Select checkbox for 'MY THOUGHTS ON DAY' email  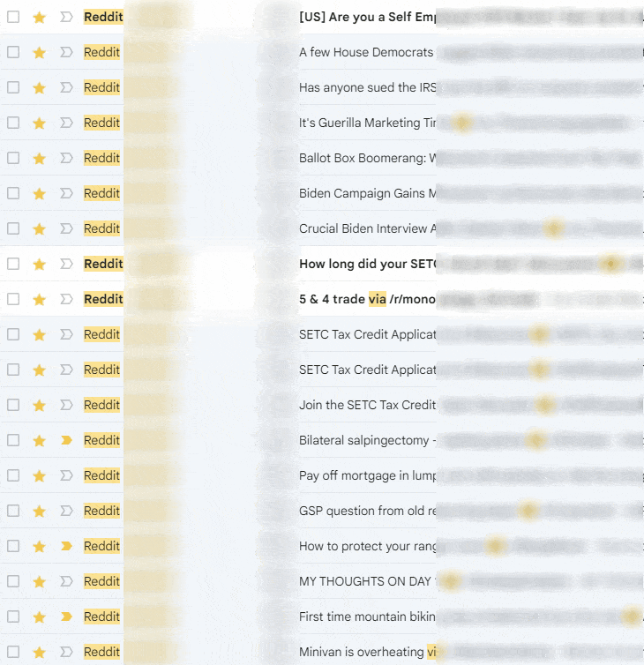[x=13, y=581]
